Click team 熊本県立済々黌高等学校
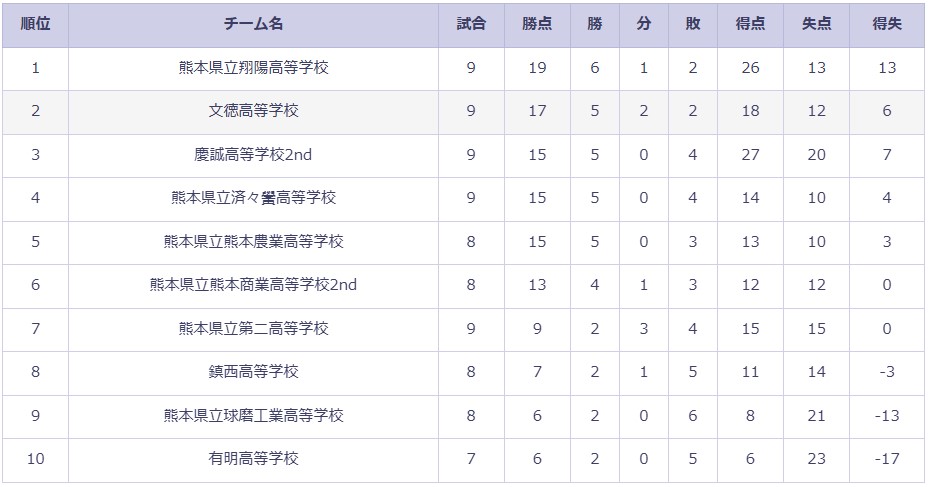Viewport: 930px width, 487px height. (x=253, y=198)
